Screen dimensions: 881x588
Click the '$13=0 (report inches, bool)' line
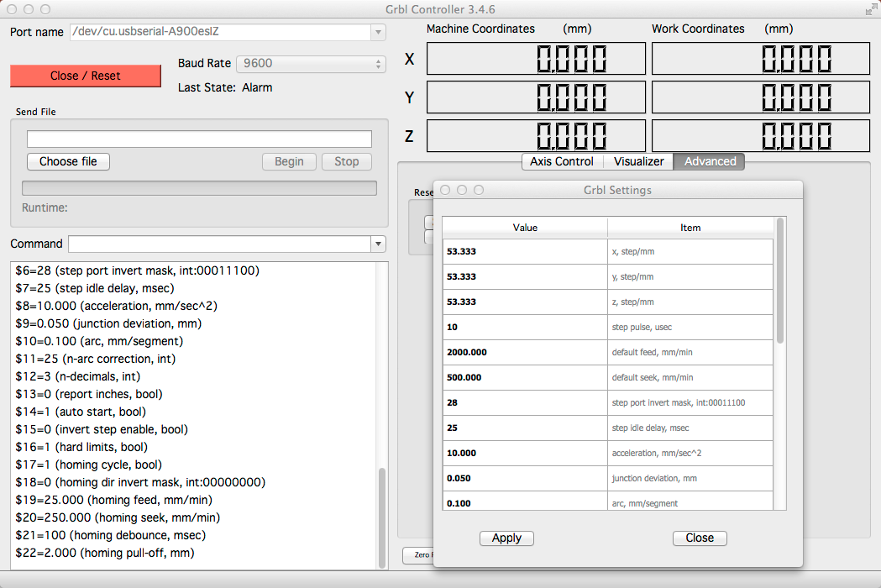tap(89, 394)
